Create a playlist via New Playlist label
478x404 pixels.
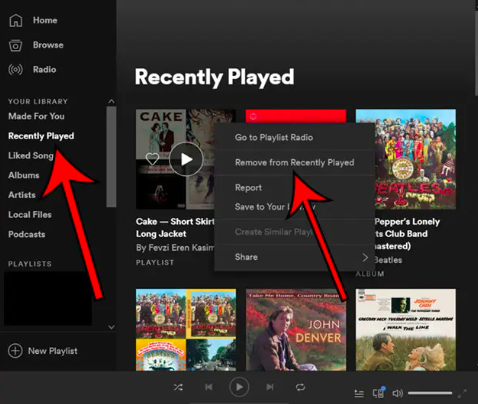pos(53,351)
